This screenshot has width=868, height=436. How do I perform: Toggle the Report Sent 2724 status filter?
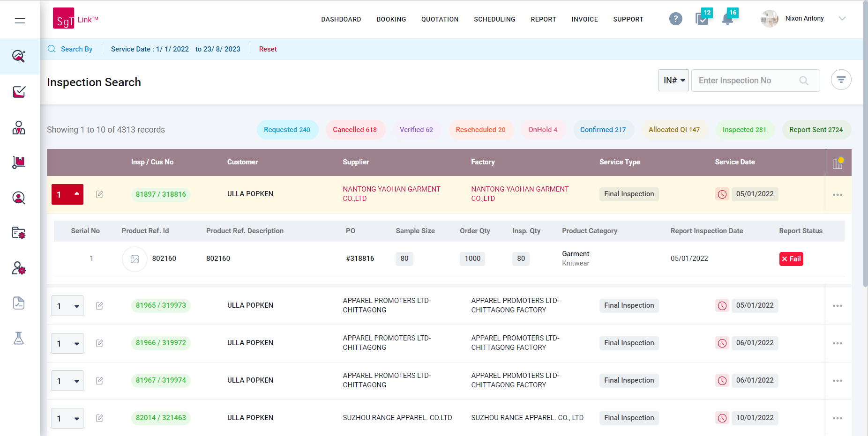click(x=816, y=130)
